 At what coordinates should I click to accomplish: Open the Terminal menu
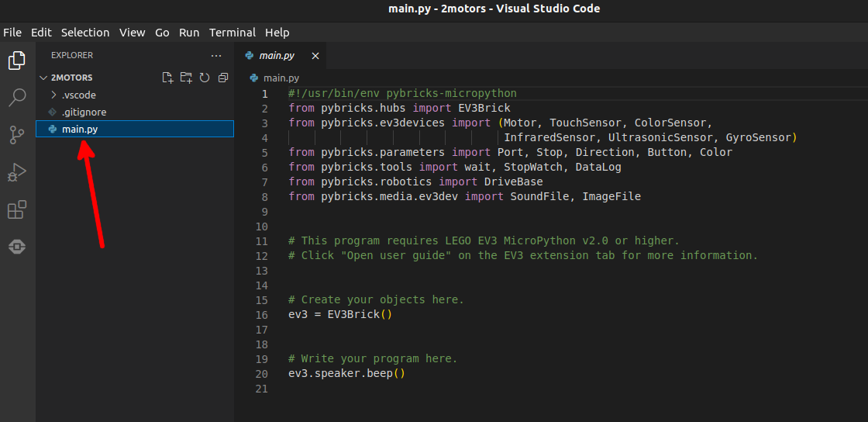[232, 33]
